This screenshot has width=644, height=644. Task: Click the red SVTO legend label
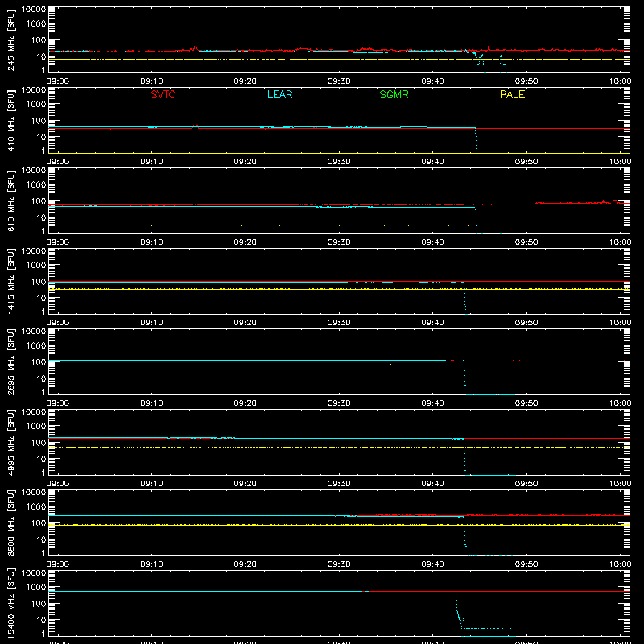(x=163, y=94)
